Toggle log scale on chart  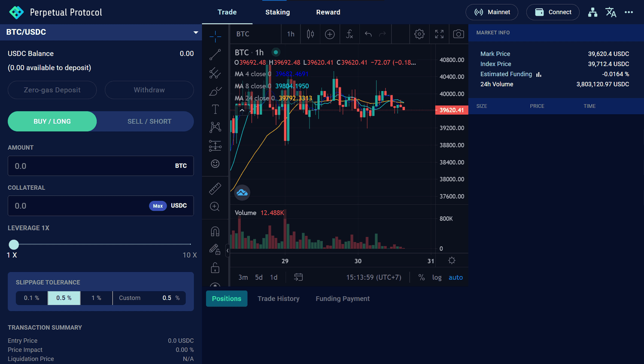pyautogui.click(x=437, y=277)
